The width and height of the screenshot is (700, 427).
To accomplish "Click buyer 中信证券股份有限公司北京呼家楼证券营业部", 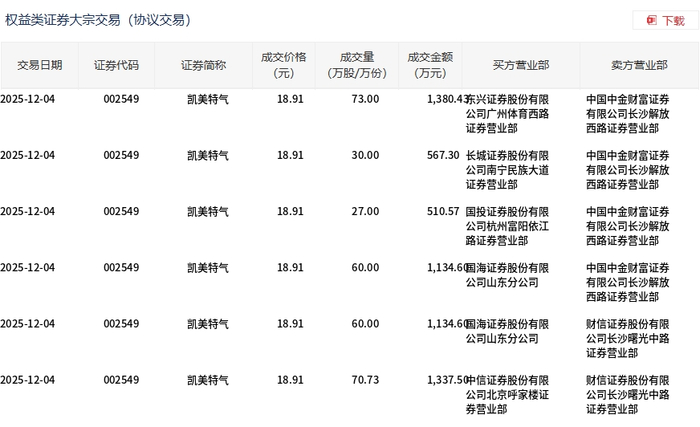I will pos(507,395).
